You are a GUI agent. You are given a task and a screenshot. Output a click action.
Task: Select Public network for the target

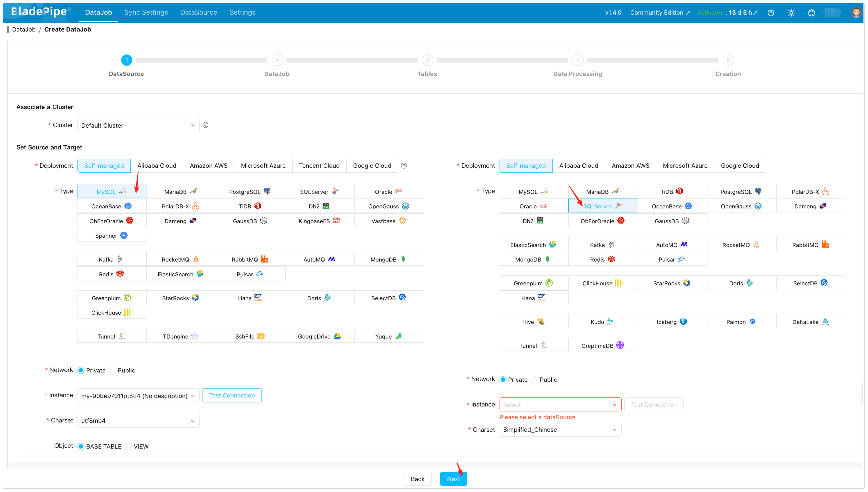tap(534, 379)
